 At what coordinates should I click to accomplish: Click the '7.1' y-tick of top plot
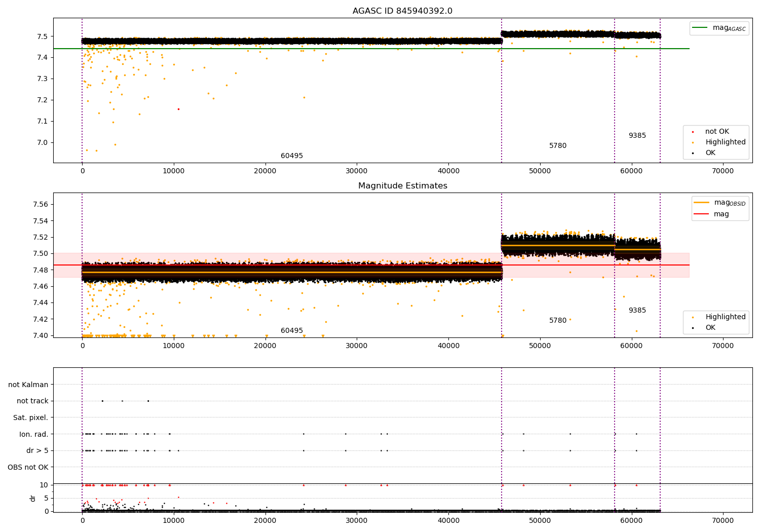(42, 121)
